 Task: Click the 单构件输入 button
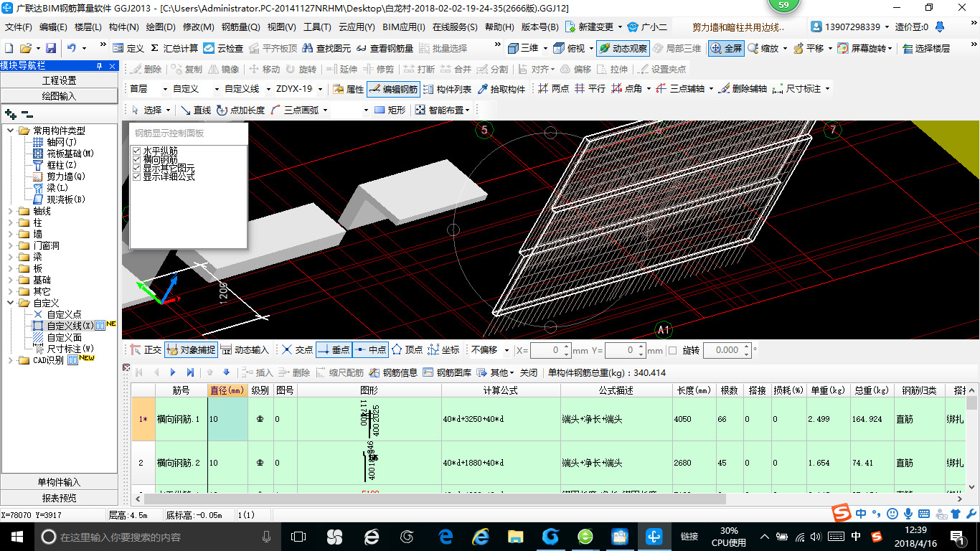59,482
